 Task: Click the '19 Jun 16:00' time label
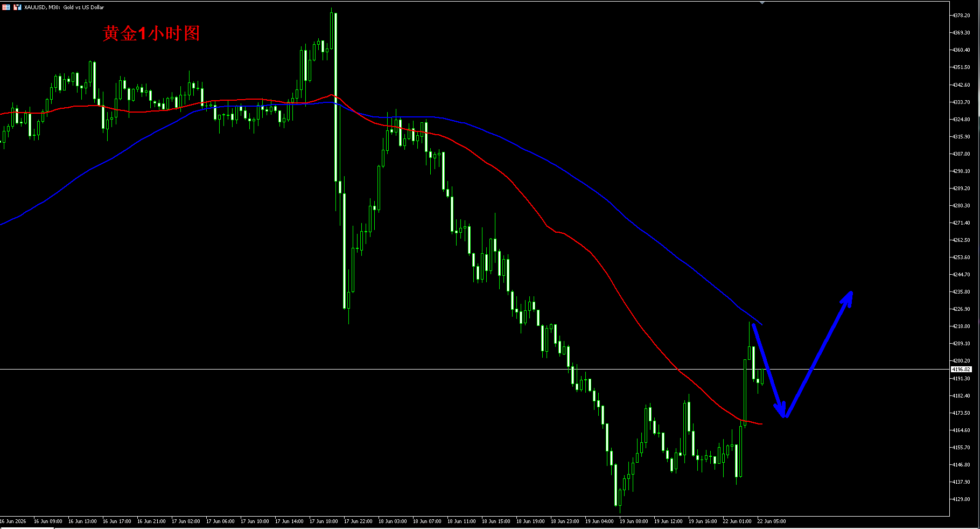coord(703,521)
